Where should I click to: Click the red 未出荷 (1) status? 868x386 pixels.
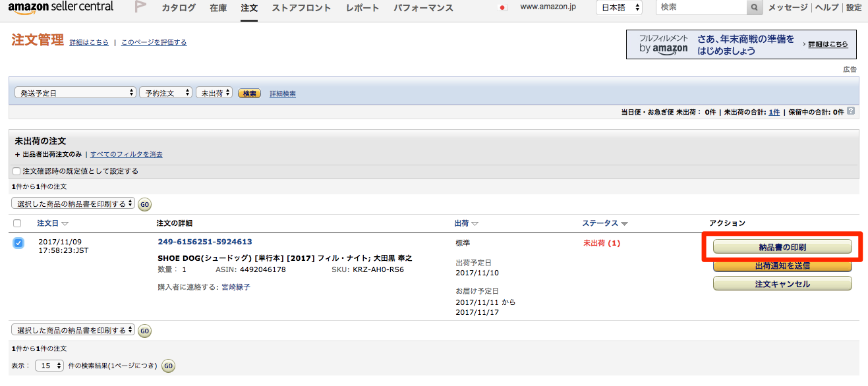[x=602, y=243]
